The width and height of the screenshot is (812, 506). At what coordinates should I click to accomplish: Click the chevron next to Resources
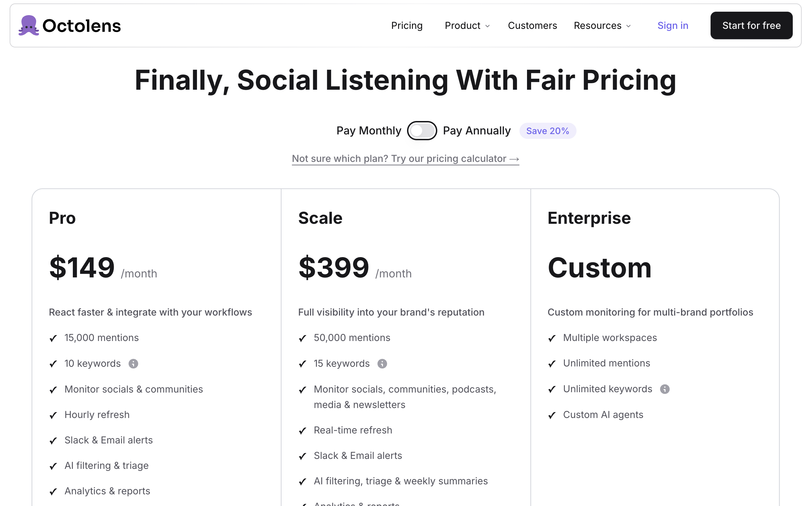point(629,26)
